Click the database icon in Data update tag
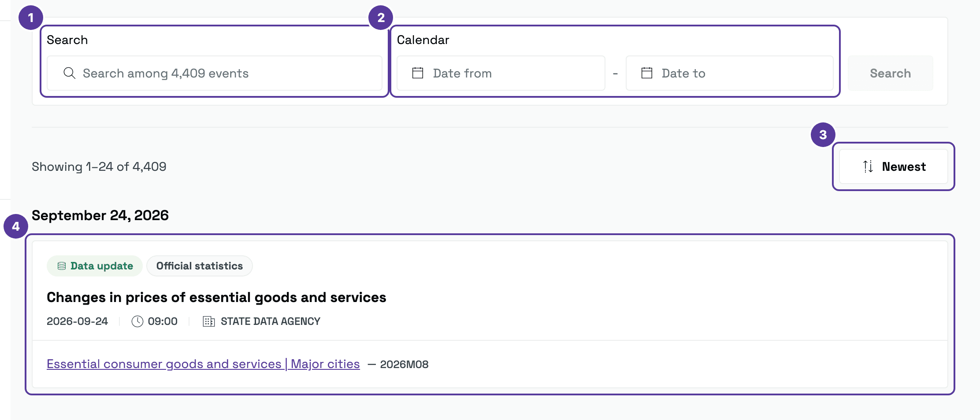 click(62, 266)
